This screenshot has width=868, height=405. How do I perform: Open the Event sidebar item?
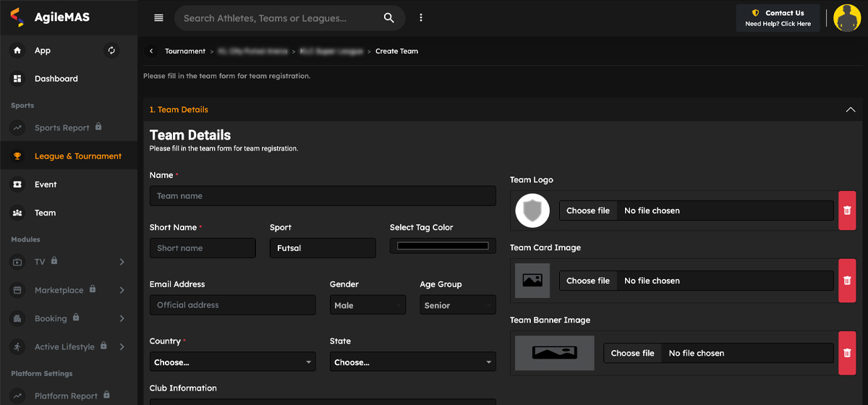pyautogui.click(x=45, y=184)
